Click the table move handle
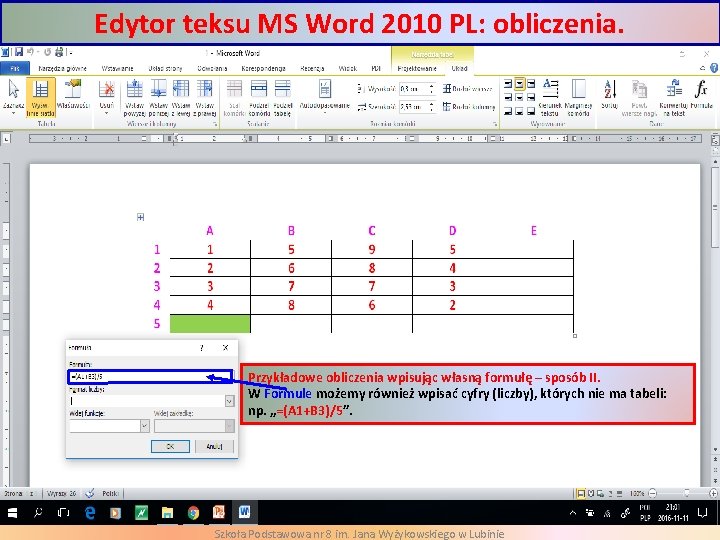720x540 pixels. (x=141, y=217)
